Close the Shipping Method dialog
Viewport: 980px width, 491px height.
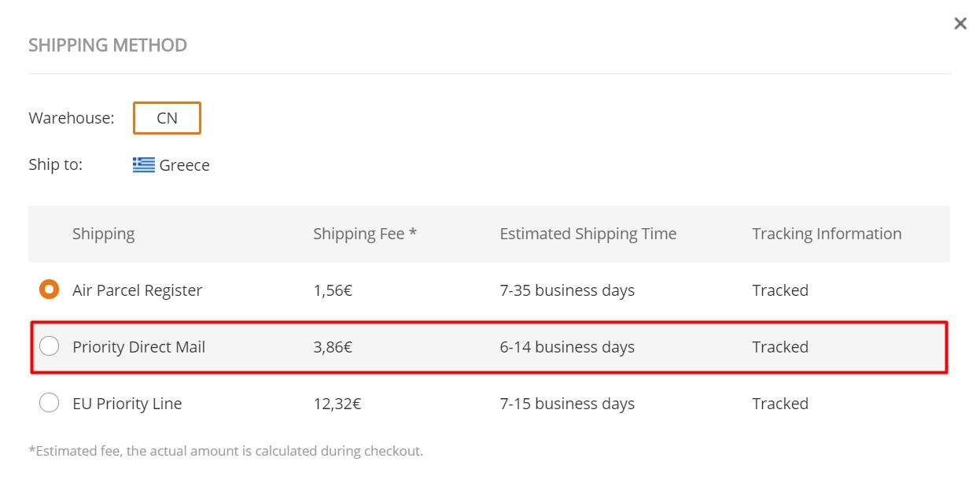960,24
